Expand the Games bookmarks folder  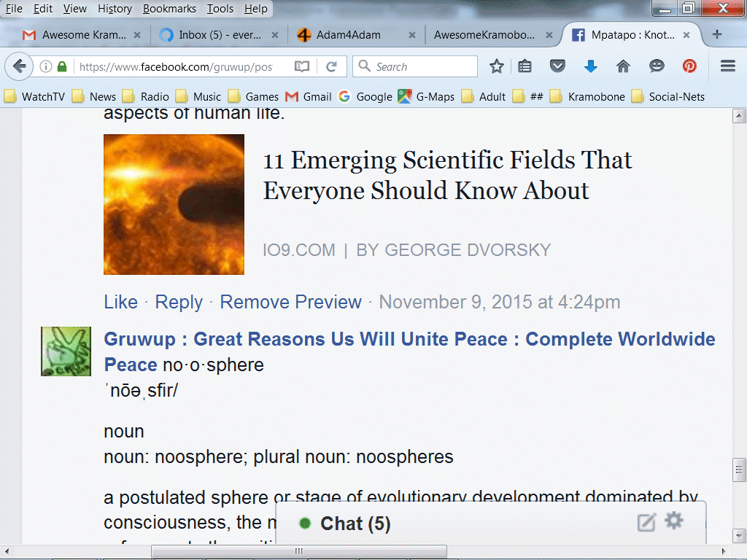253,97
